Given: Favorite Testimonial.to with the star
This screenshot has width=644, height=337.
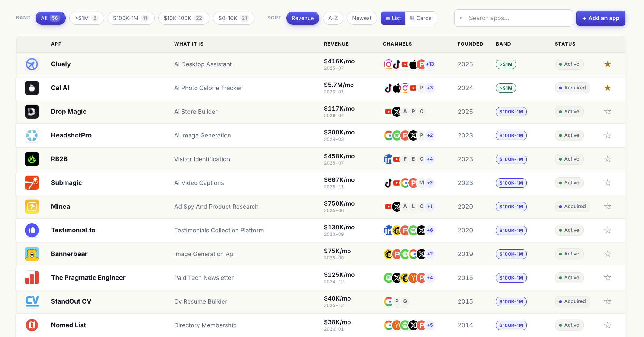Looking at the screenshot, I should pos(608,230).
